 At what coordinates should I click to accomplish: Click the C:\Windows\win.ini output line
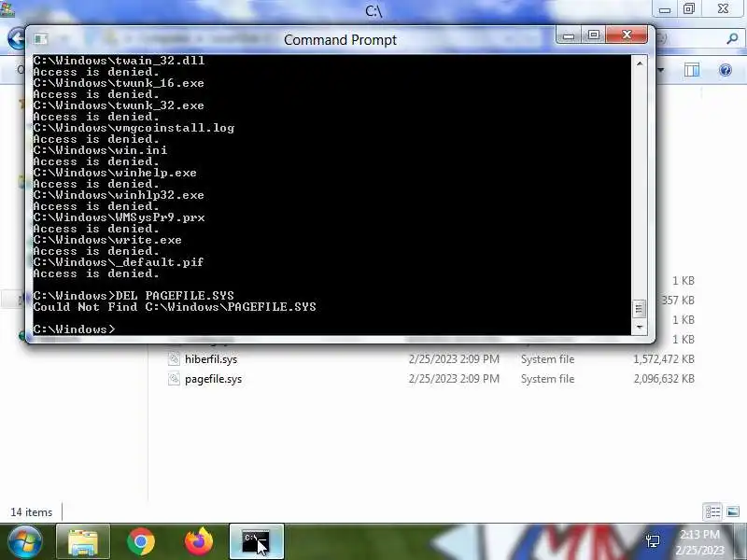(100, 150)
